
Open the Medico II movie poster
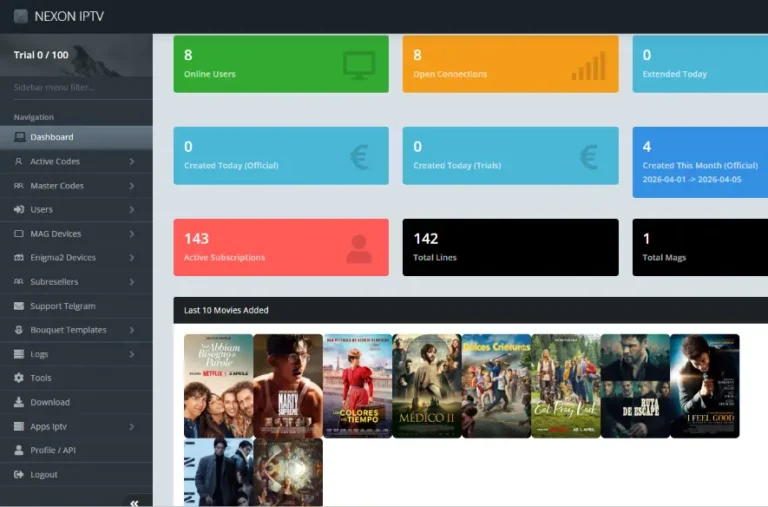point(427,386)
